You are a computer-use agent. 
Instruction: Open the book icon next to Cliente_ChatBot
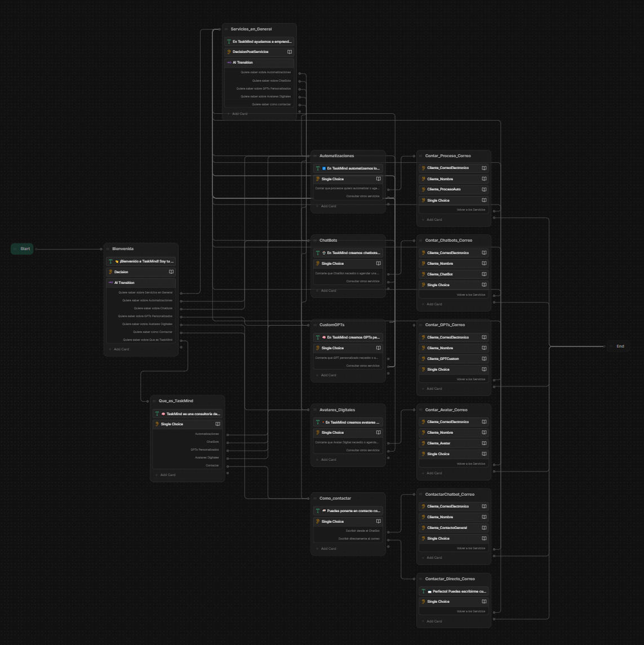pos(483,274)
